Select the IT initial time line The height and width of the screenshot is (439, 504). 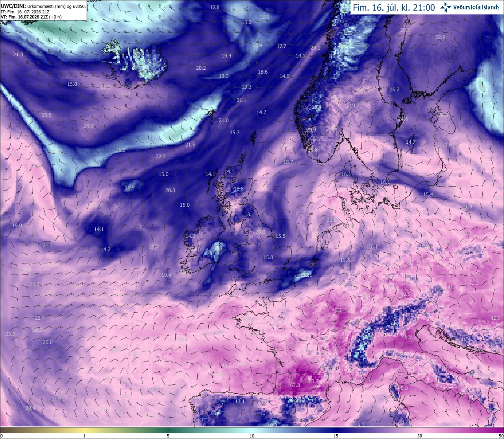[x=25, y=12]
